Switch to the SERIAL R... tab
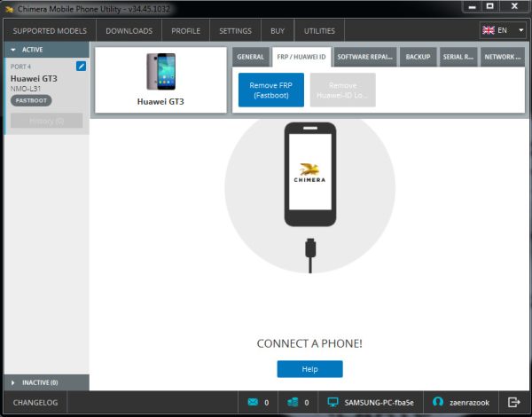This screenshot has height=417, width=532. pos(458,57)
